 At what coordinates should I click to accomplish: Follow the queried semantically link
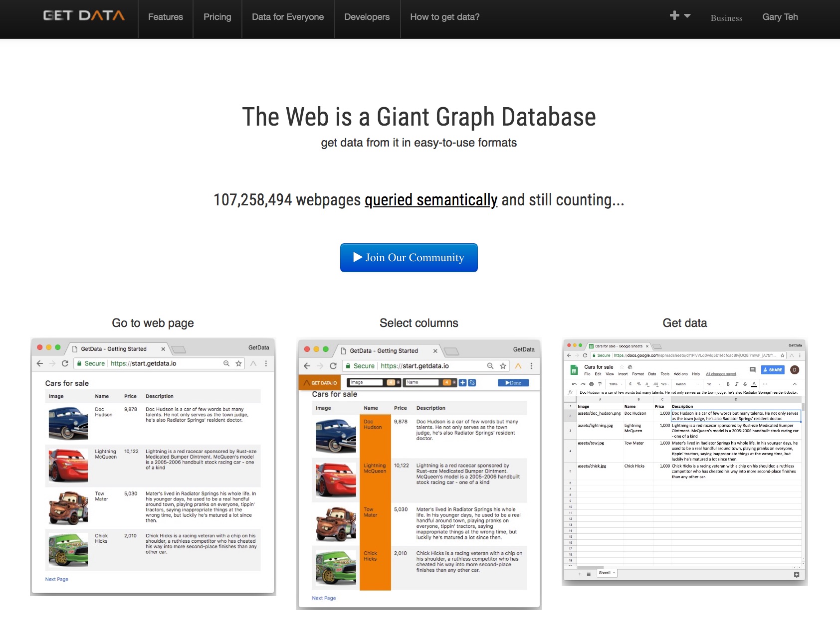(x=431, y=200)
